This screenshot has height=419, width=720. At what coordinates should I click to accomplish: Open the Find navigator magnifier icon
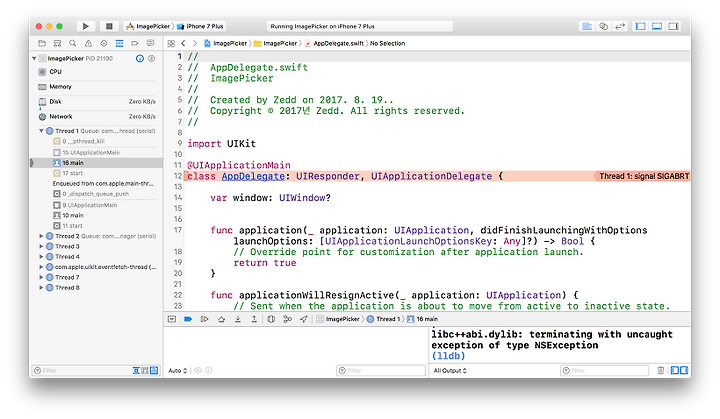click(x=73, y=43)
